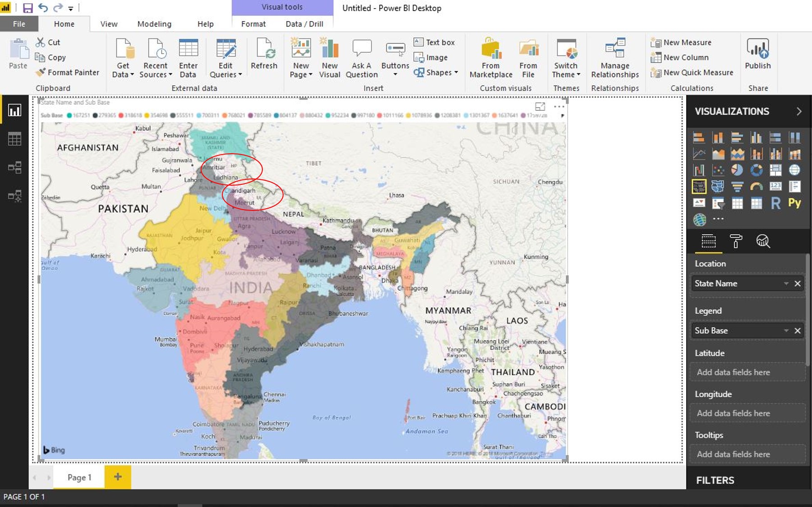Viewport: 812px width, 507px height.
Task: Switch to the Analytics magnifier pane
Action: point(763,242)
